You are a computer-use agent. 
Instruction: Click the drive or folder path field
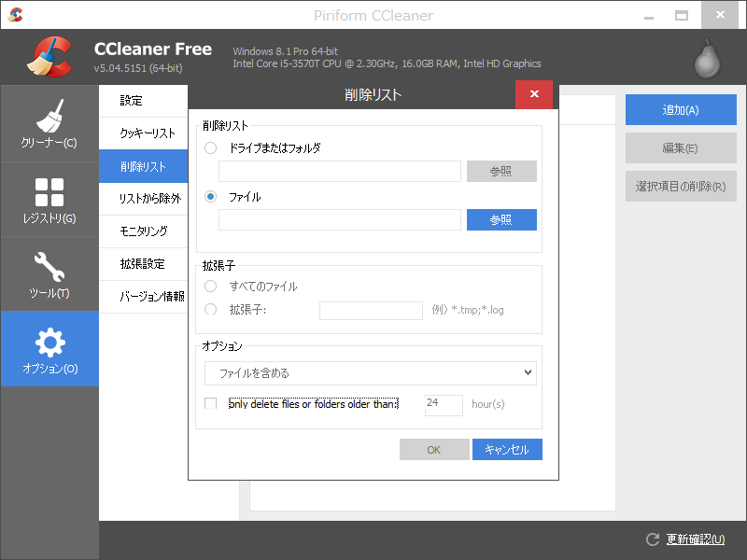pyautogui.click(x=340, y=172)
